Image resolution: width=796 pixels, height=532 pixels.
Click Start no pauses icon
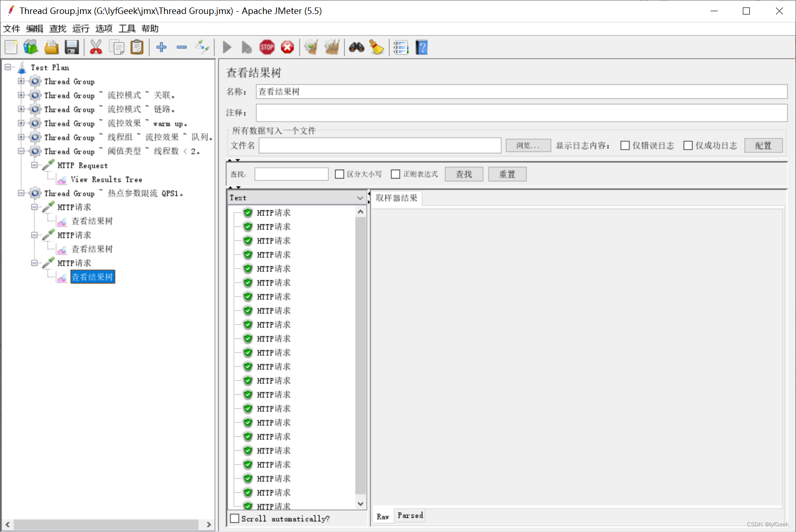click(246, 47)
